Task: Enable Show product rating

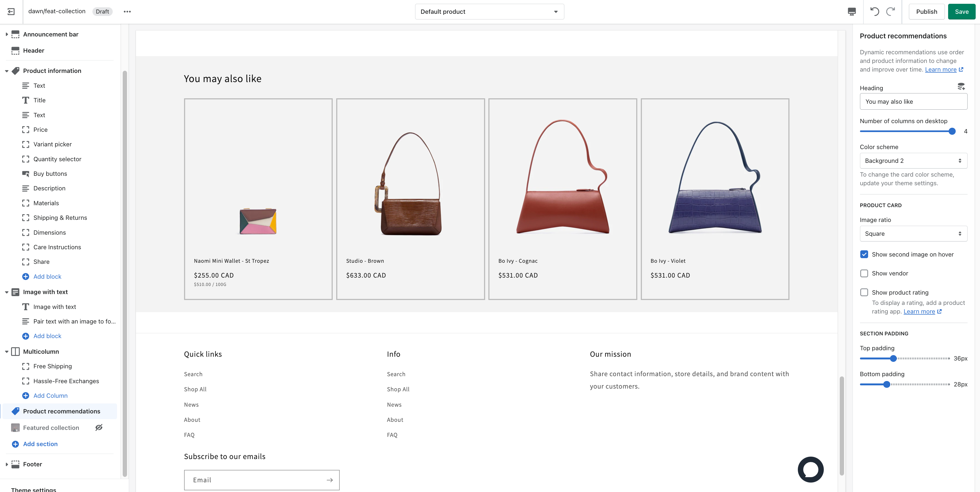Action: (864, 292)
